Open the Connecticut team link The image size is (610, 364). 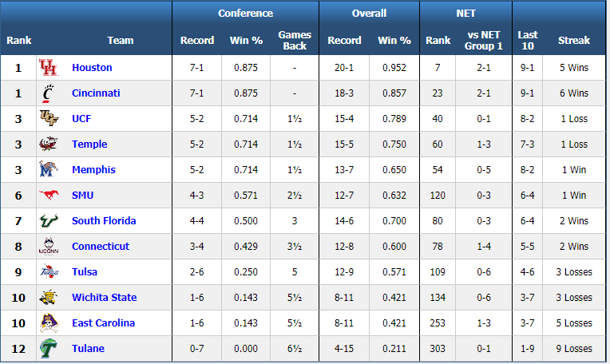pos(101,246)
